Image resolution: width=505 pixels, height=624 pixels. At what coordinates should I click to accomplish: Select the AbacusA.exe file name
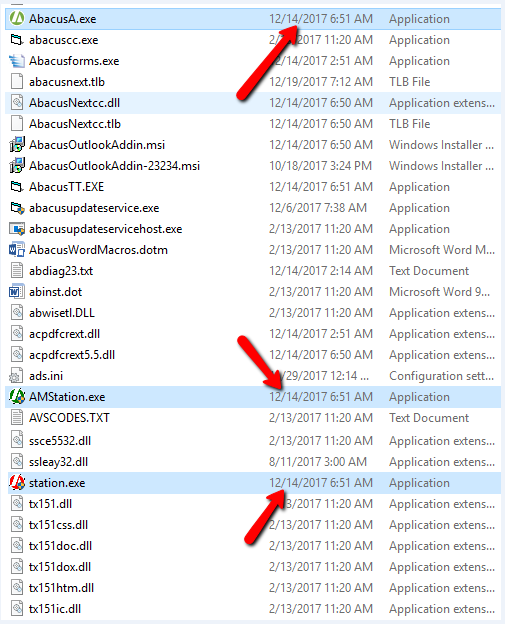(x=62, y=19)
